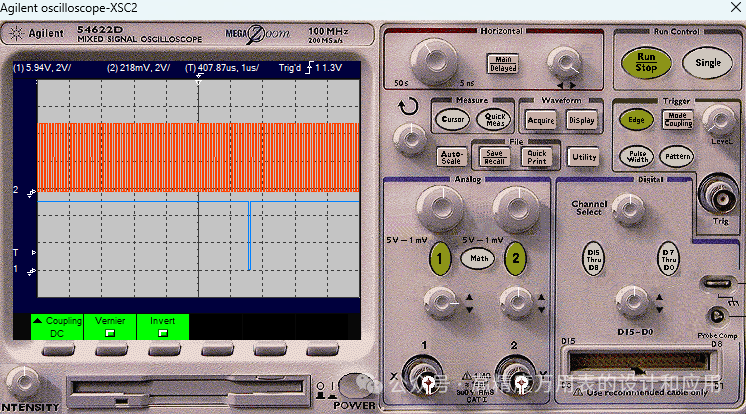
Task: Close the Agilent oscilloscope-XSC2 window
Action: point(736,7)
